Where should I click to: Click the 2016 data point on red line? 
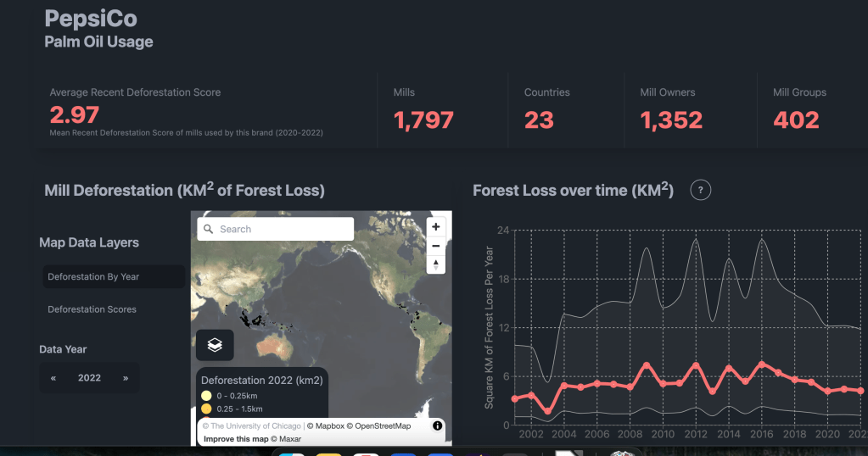pyautogui.click(x=762, y=364)
